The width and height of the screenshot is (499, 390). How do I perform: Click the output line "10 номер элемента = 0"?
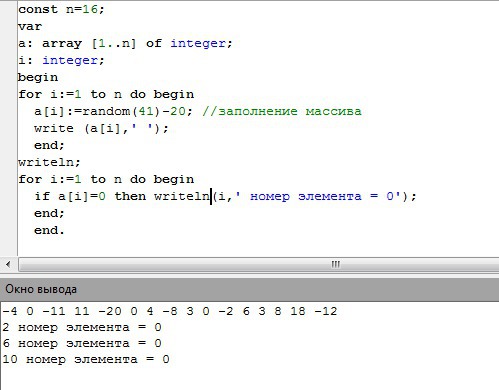click(86, 359)
